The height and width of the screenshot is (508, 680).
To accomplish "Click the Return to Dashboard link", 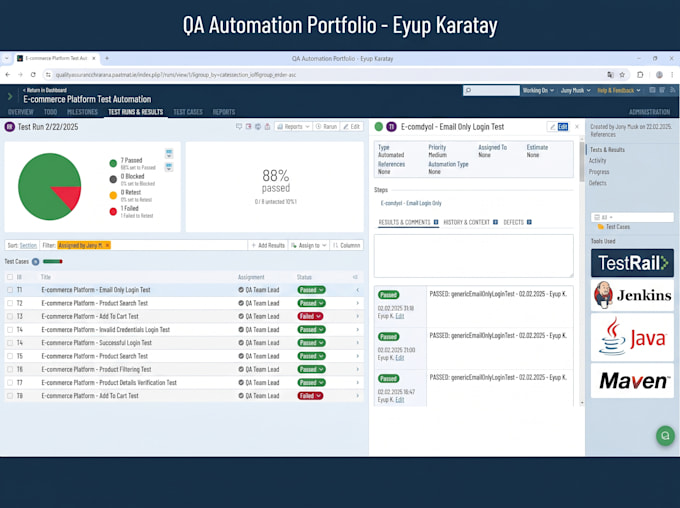I will (x=45, y=90).
